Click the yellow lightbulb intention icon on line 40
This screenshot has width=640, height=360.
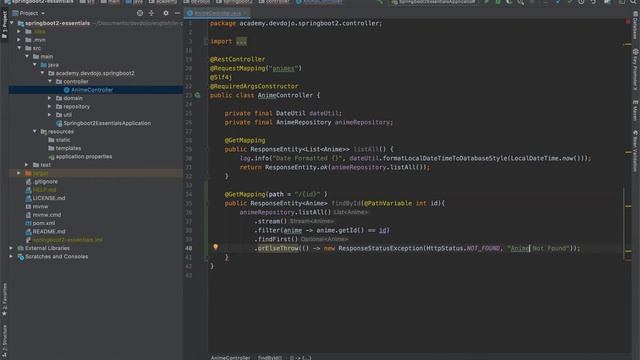tap(216, 247)
